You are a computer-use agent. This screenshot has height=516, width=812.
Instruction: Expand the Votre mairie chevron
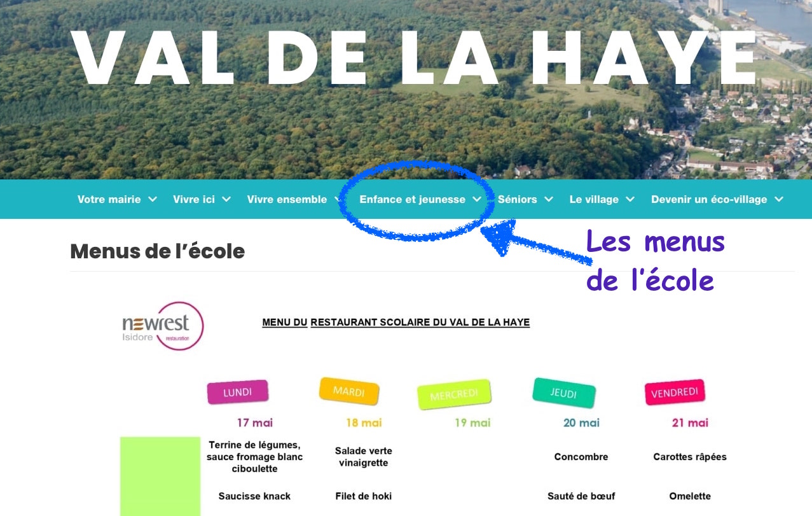click(x=153, y=199)
